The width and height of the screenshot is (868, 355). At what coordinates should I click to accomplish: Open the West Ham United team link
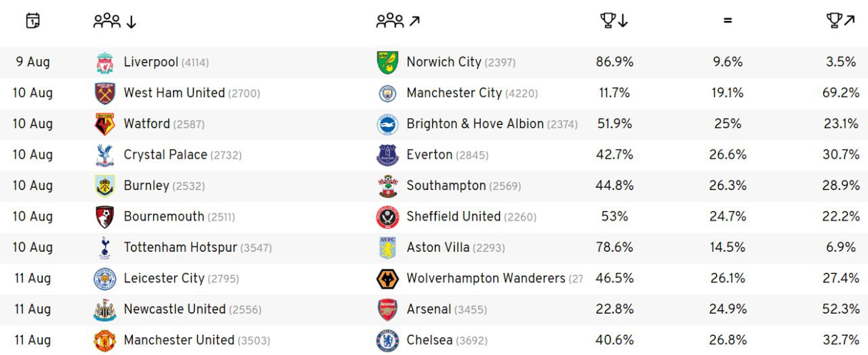tap(174, 93)
